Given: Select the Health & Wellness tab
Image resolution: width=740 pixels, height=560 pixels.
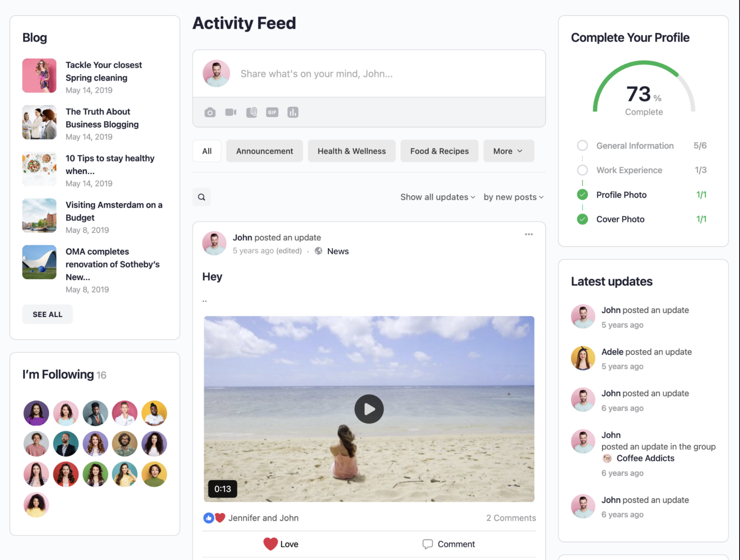Looking at the screenshot, I should [351, 151].
